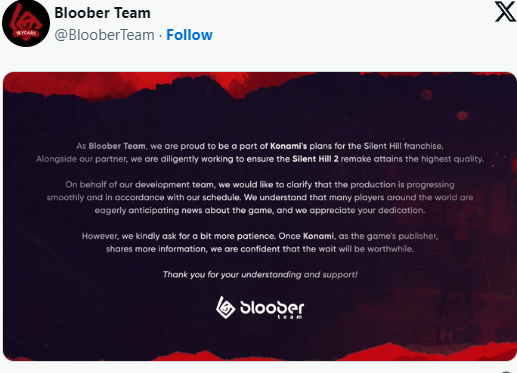Image resolution: width=517 pixels, height=373 pixels.
Task: Open the Bloober Team display name link
Action: pos(102,13)
